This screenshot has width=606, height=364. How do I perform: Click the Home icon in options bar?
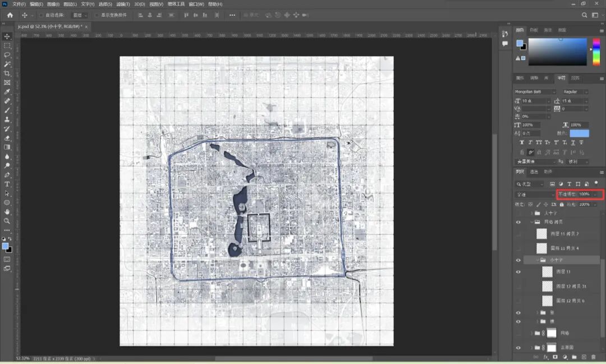10,15
